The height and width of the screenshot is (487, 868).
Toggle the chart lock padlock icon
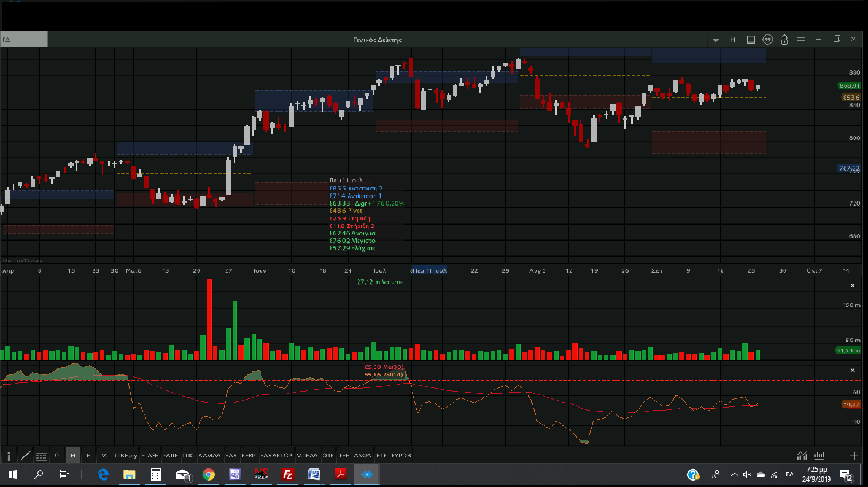[784, 40]
